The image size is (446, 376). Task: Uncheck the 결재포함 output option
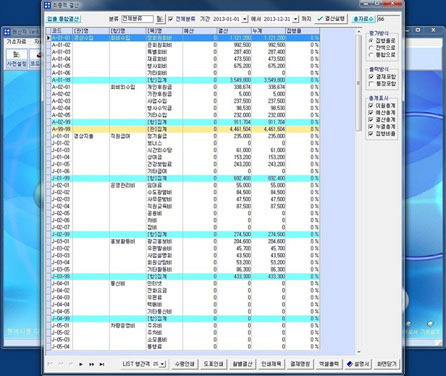371,77
